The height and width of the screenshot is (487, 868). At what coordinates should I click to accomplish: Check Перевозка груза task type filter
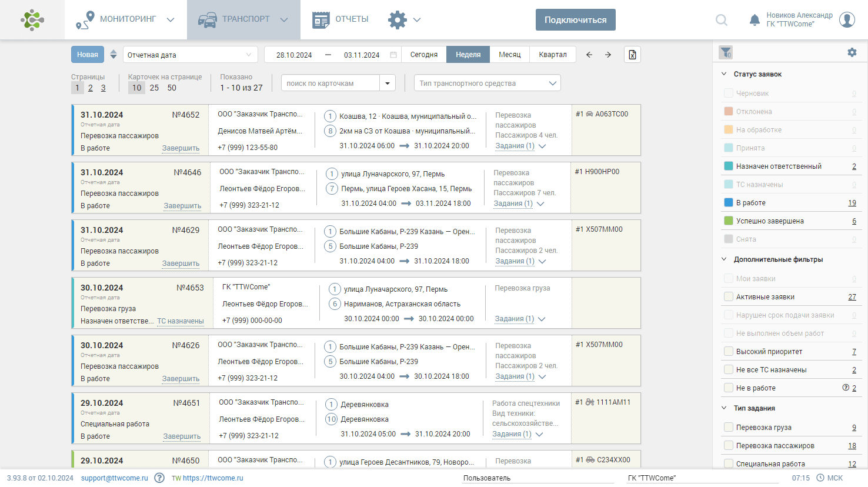(728, 428)
